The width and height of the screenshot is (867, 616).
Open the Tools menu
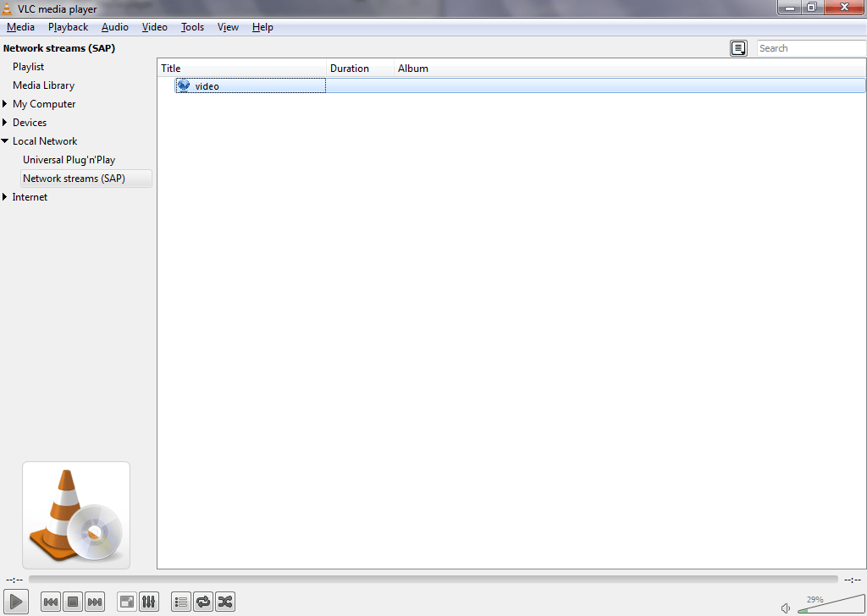coord(192,27)
